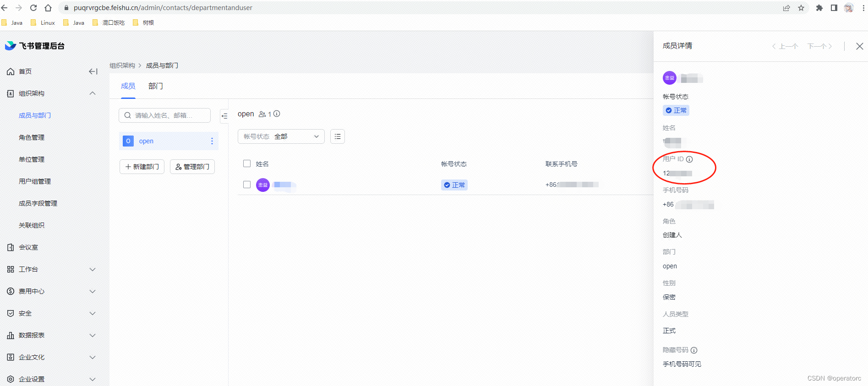
Task: Click the browser back arrow
Action: click(5, 8)
